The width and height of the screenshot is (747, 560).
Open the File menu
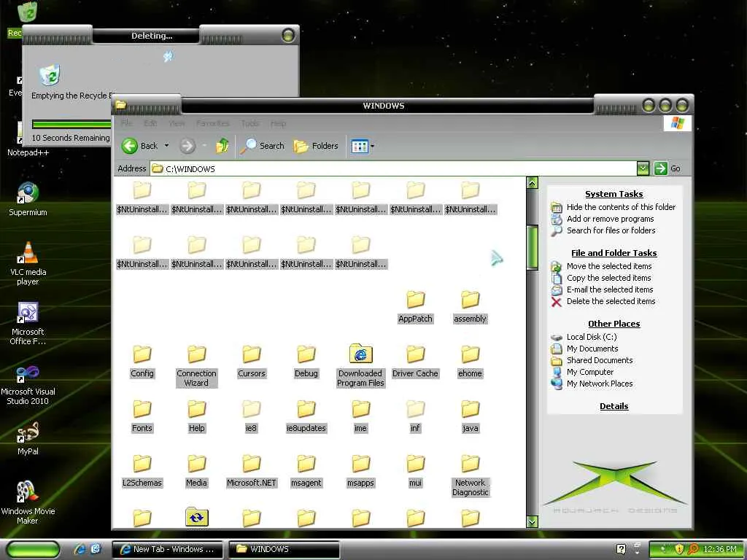(126, 123)
